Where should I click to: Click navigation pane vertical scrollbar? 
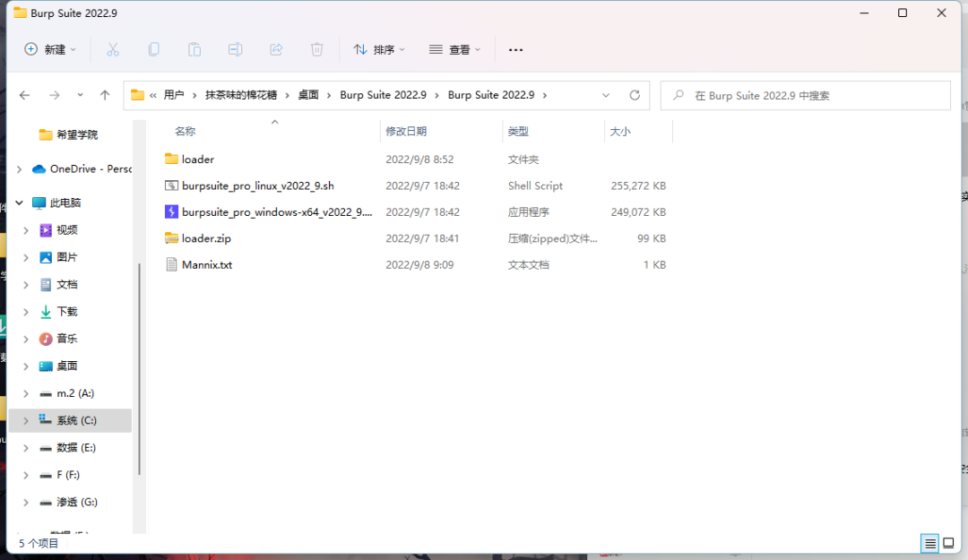click(x=139, y=369)
